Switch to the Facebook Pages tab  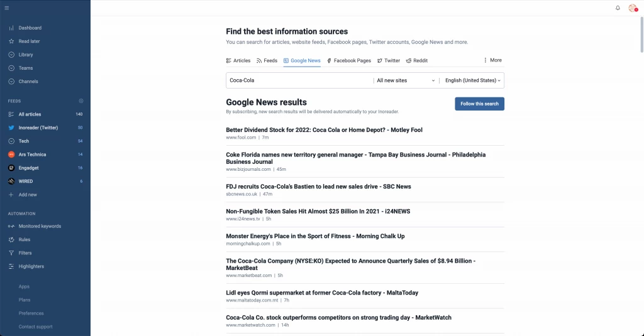point(348,61)
